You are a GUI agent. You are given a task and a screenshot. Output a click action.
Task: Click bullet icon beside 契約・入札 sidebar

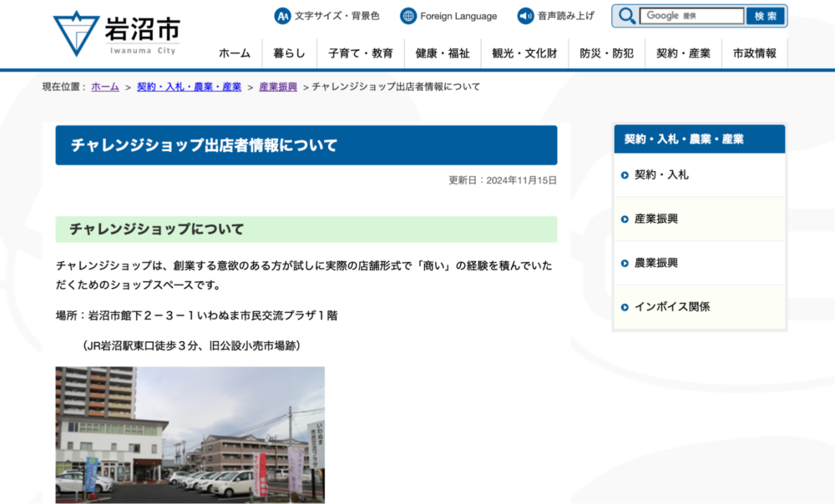click(x=625, y=175)
